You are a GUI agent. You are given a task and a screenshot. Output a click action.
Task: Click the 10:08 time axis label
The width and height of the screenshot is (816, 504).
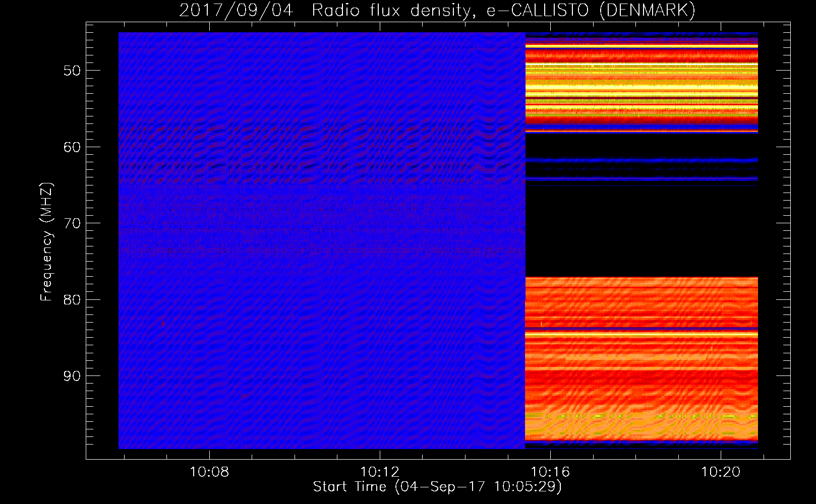coord(209,472)
